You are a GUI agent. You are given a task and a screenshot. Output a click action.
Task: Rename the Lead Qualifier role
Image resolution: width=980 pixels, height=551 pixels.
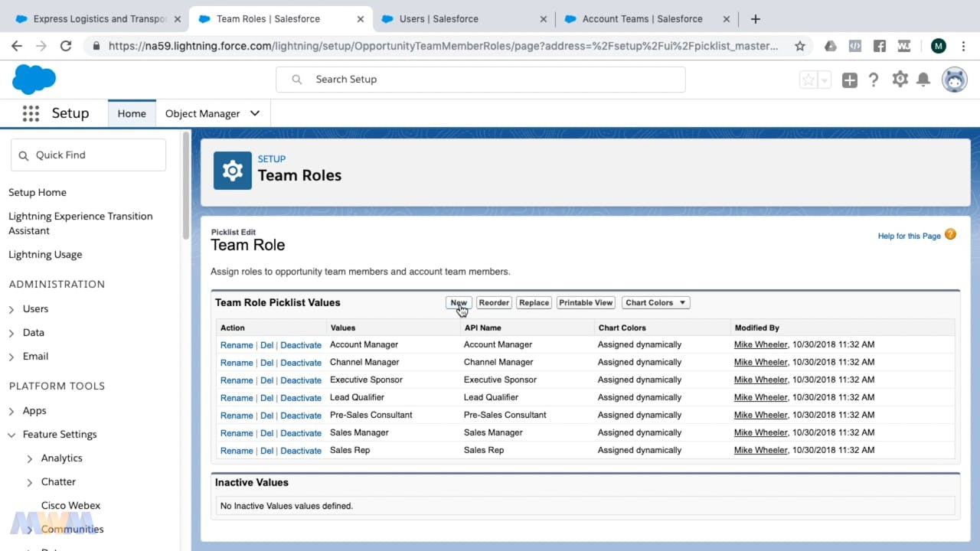click(237, 398)
